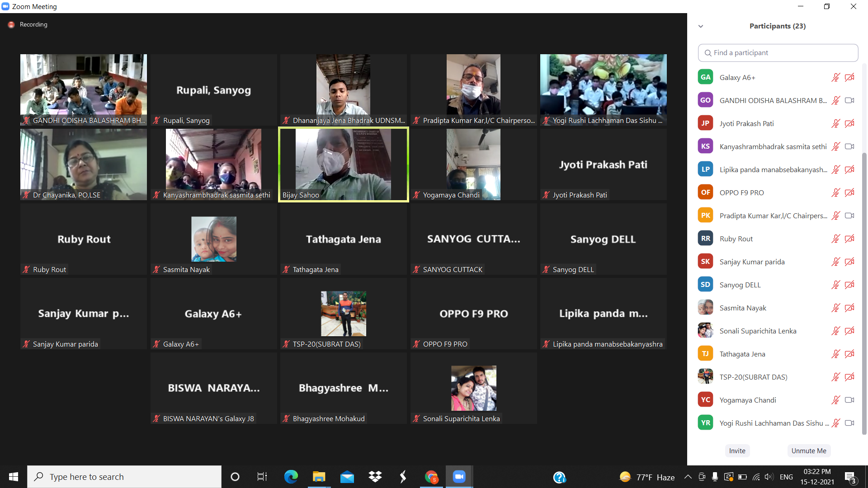The image size is (868, 488).
Task: Open ENG language selector in taskbar
Action: pos(786,477)
